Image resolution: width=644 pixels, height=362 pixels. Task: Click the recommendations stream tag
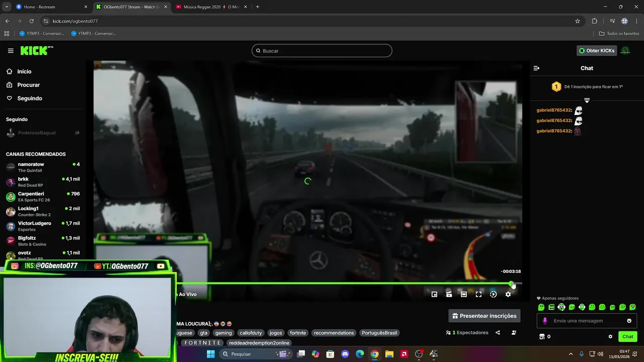point(334,333)
